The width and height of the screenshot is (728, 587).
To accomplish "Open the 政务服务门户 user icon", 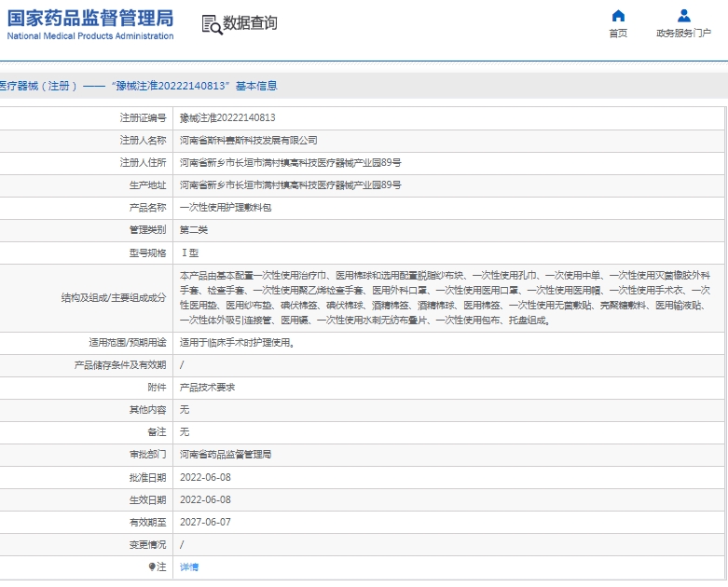I will click(683, 16).
